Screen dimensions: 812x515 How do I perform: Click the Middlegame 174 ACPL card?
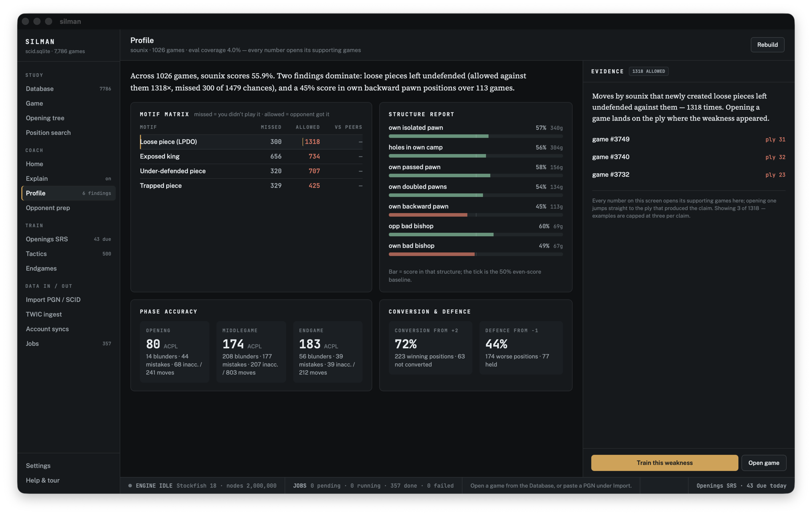click(x=251, y=352)
